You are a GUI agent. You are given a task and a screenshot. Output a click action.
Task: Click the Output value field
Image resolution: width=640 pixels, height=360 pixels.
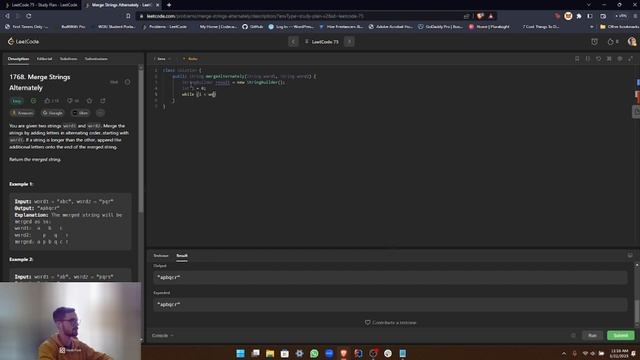390,277
